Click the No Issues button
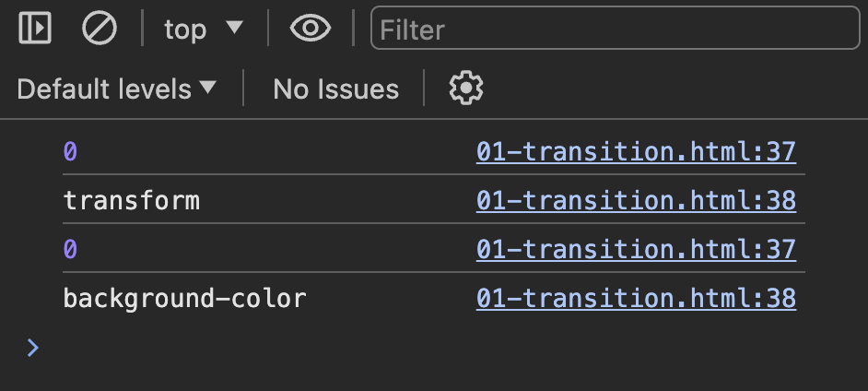 [335, 89]
